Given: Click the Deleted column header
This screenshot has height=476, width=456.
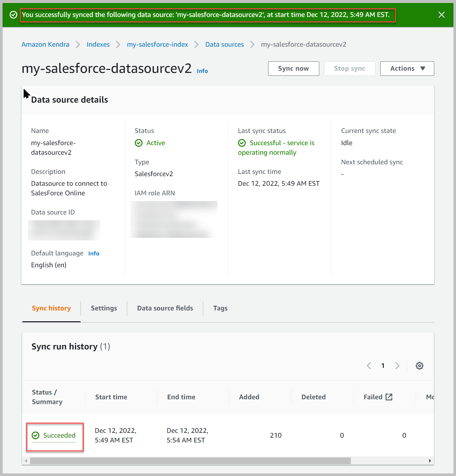Looking at the screenshot, I should coord(313,397).
